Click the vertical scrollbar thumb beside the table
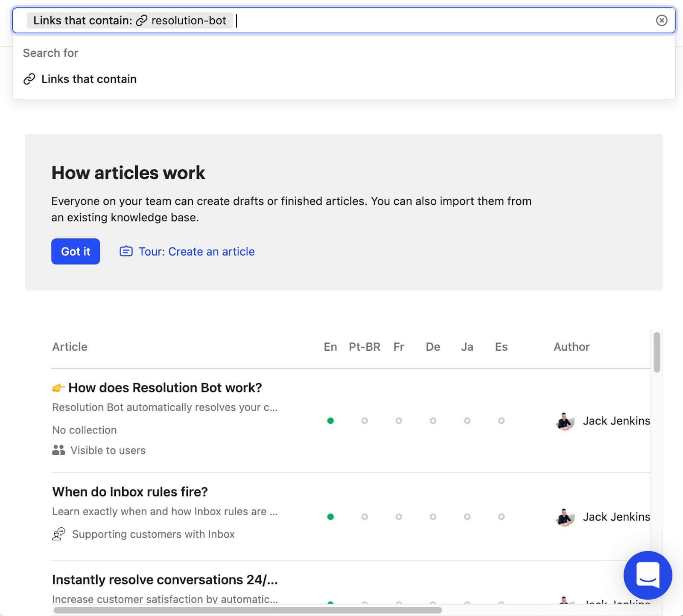The height and width of the screenshot is (616, 683). 657,352
